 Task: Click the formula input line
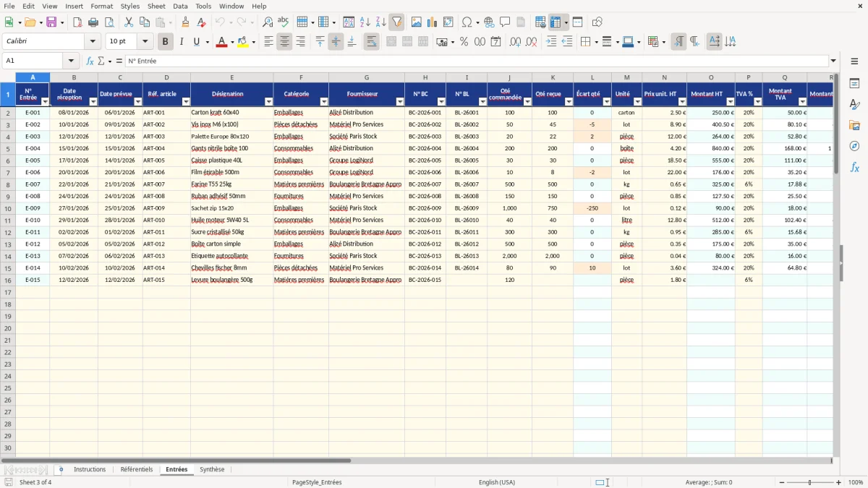[x=477, y=61]
